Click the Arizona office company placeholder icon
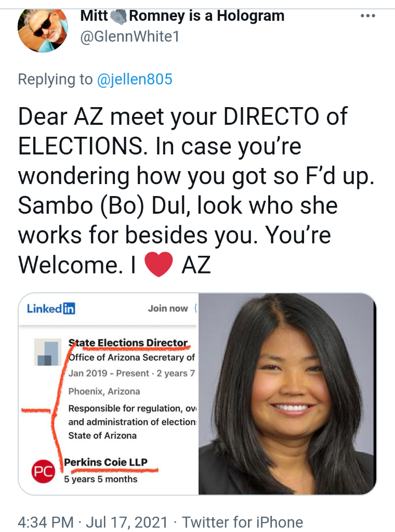Viewport: 395px width, 532px height. tap(48, 352)
